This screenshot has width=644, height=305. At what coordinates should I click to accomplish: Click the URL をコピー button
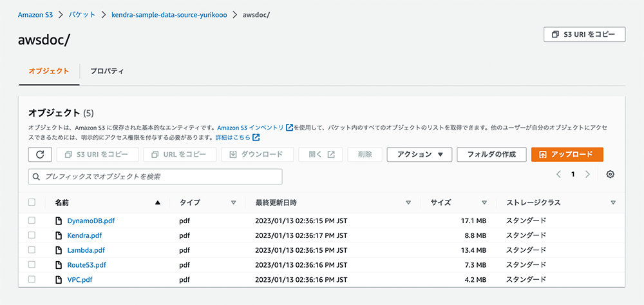(x=180, y=155)
